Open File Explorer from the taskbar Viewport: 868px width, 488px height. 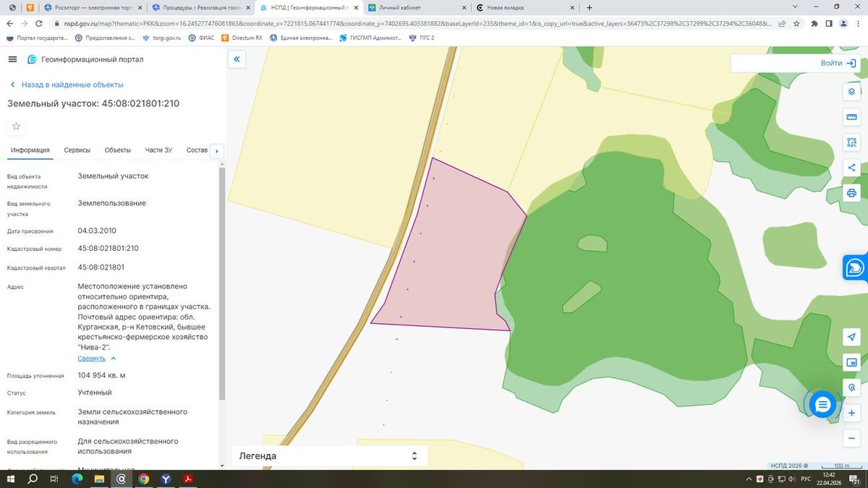pyautogui.click(x=100, y=479)
